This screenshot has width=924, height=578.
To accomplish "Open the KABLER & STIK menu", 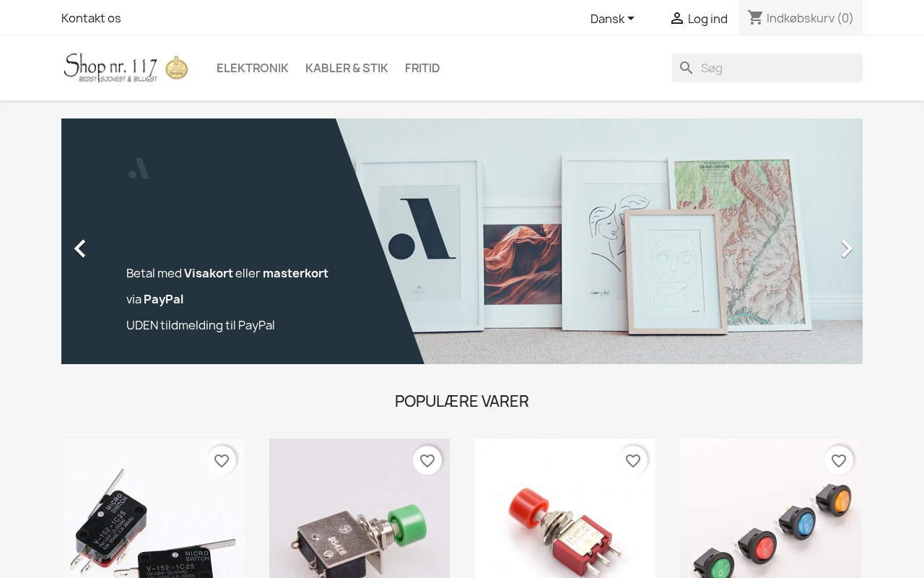I will (346, 68).
